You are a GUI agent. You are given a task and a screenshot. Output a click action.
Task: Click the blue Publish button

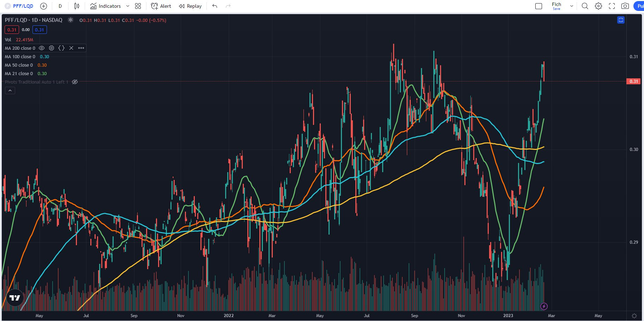pos(639,6)
